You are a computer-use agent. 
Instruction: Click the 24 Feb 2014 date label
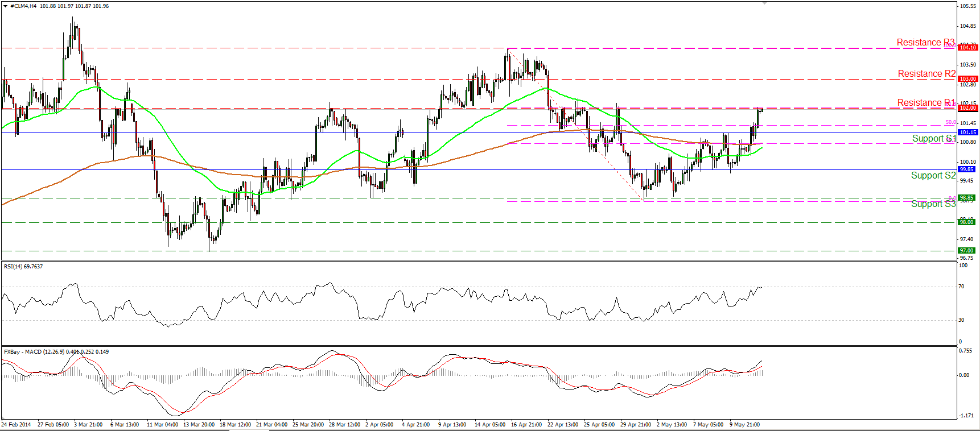[x=17, y=425]
